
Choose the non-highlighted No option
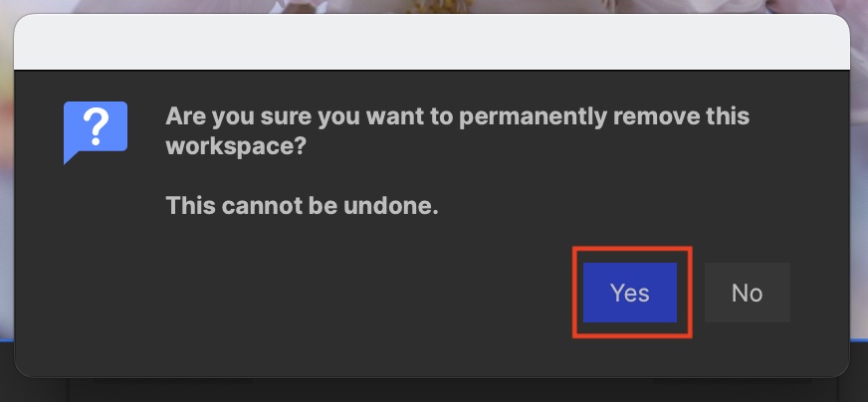(747, 293)
